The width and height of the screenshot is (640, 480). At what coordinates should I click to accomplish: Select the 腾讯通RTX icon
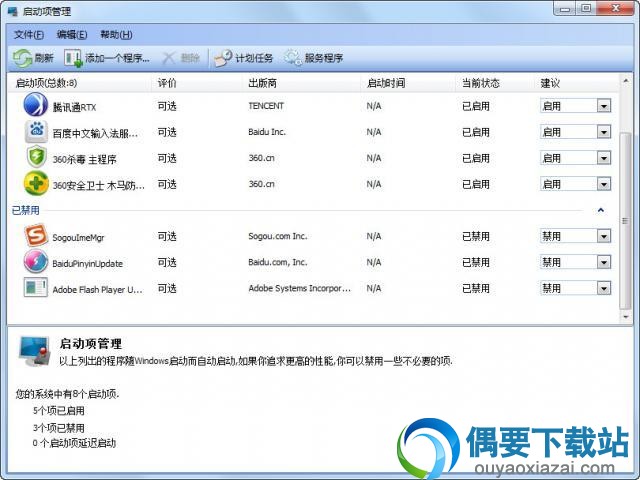[36, 105]
